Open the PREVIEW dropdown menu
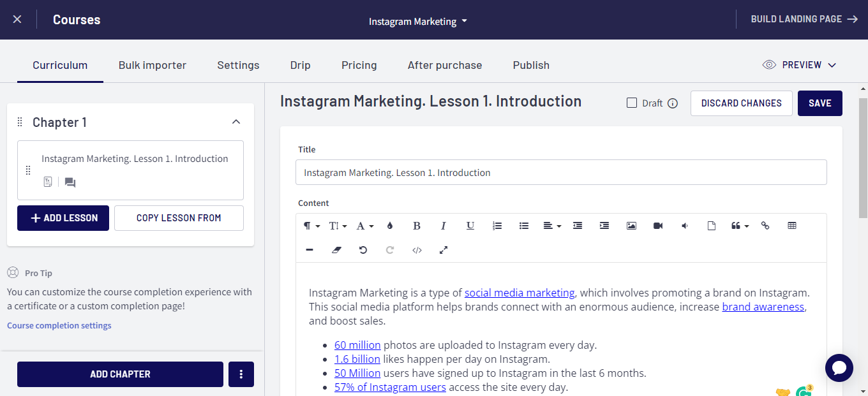This screenshot has width=868, height=396. click(800, 65)
